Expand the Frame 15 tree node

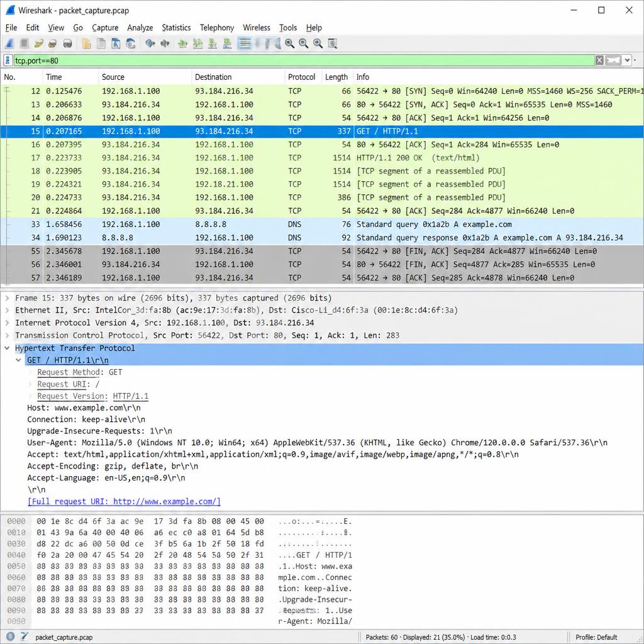[7, 297]
